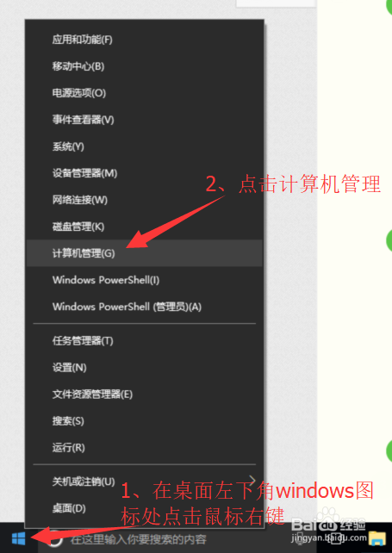Image resolution: width=392 pixels, height=553 pixels.
Task: Launch Windows PowerShell(I)
Action: click(x=145, y=280)
